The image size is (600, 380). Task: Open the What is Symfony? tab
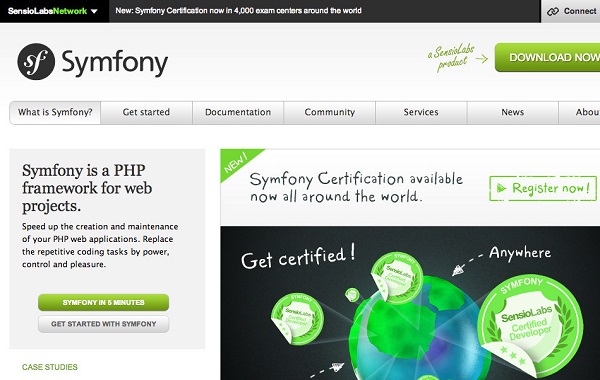(55, 113)
